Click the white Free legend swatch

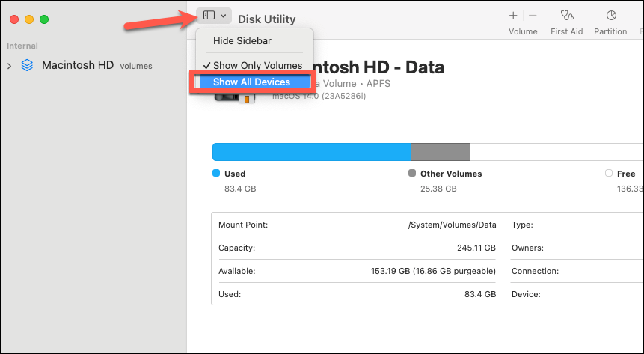(609, 173)
